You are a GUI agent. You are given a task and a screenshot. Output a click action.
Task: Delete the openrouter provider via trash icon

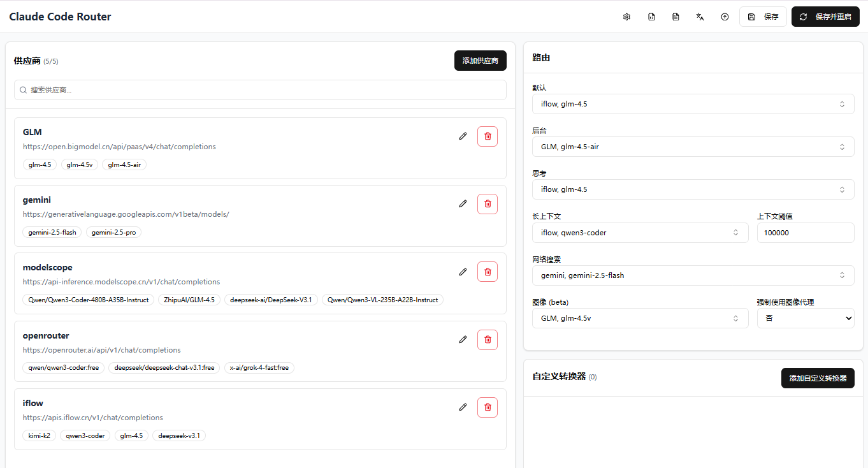pos(487,339)
